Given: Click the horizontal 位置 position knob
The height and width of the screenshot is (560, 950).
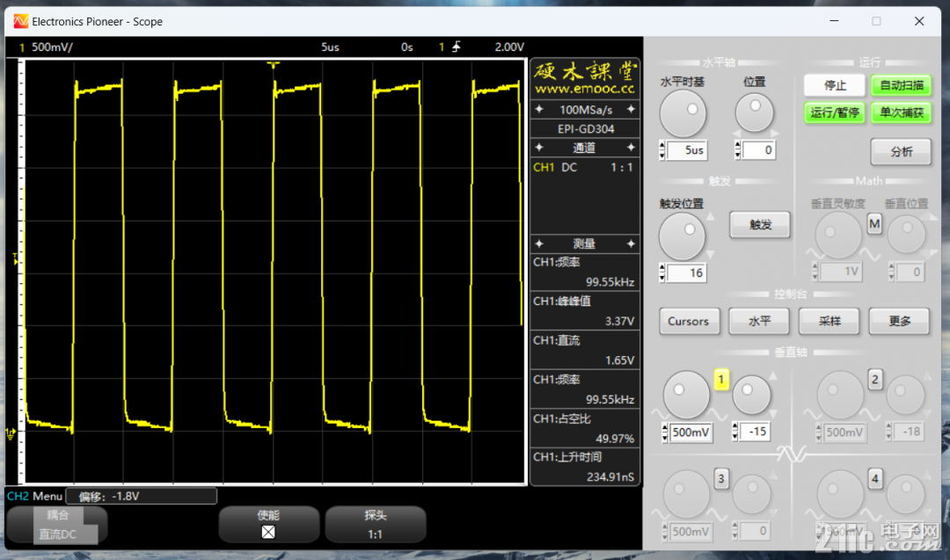Looking at the screenshot, I should pyautogui.click(x=755, y=113).
